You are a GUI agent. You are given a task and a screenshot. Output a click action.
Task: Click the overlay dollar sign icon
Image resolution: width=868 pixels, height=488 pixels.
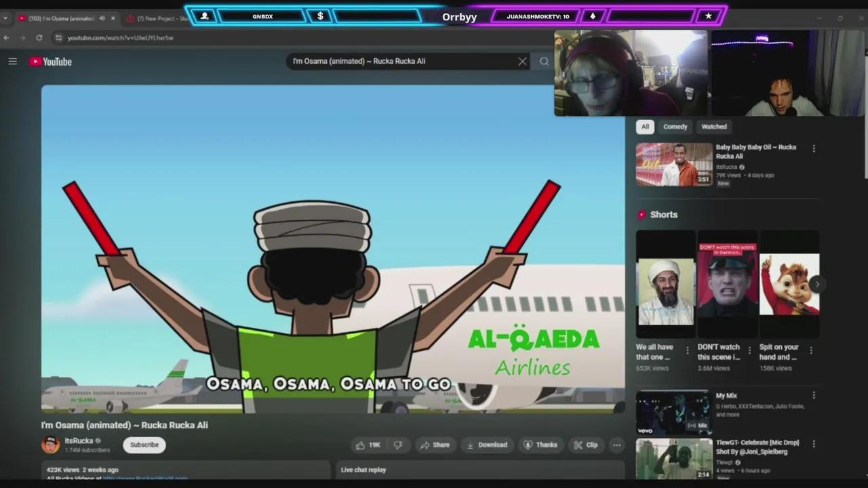[320, 16]
